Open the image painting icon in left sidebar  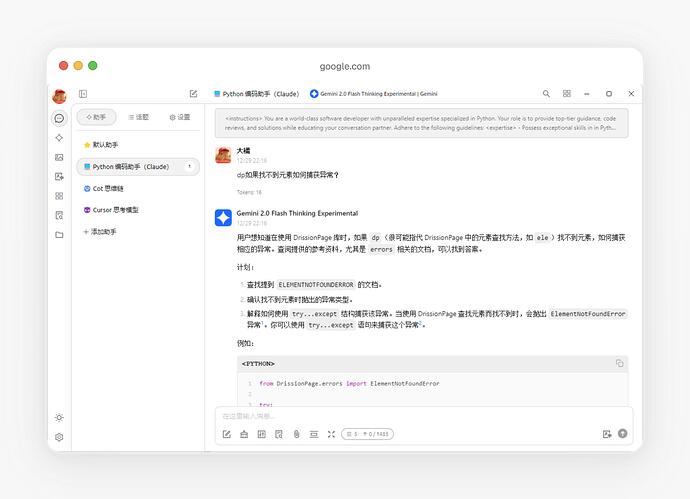coord(59,157)
